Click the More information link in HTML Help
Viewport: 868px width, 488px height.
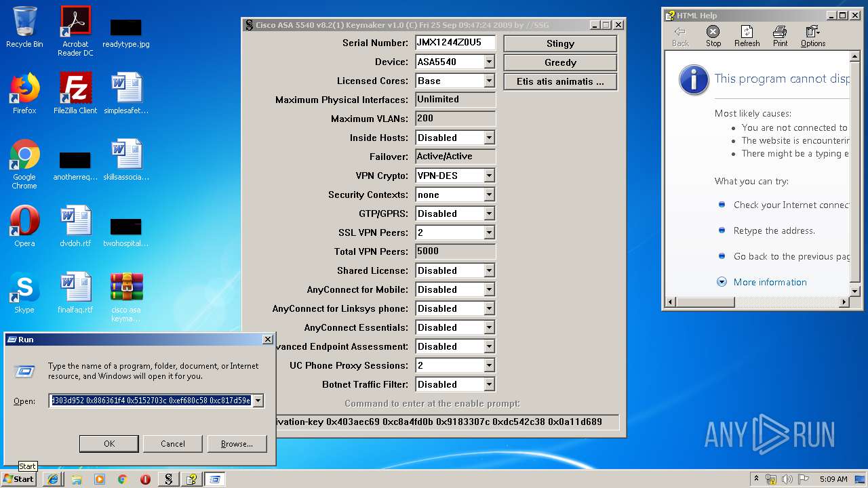[770, 282]
